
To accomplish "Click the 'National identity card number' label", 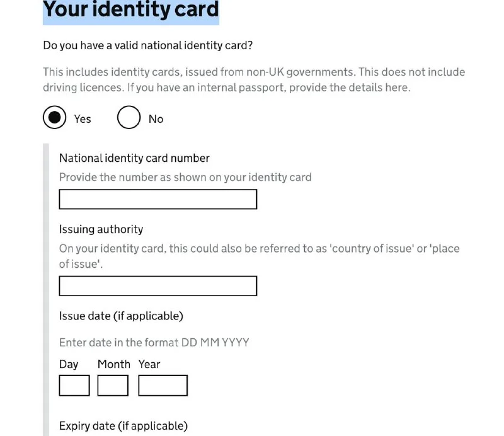I will click(x=134, y=158).
